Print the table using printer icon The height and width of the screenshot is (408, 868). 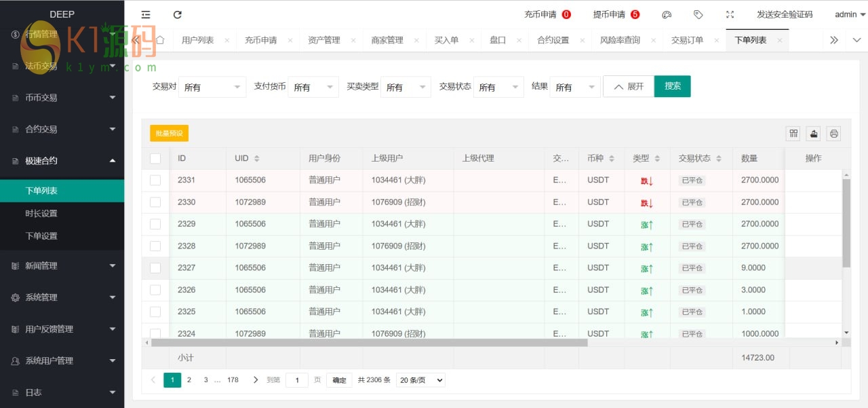834,134
